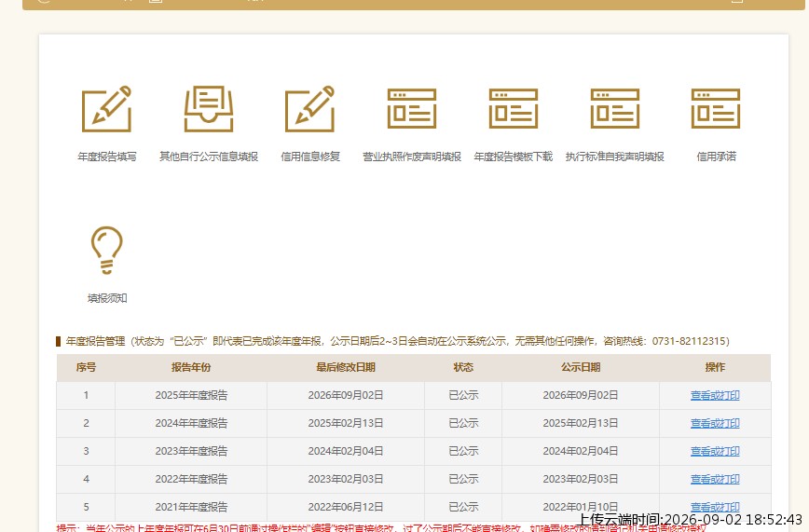Screen dimensions: 809x532
Task: Open the 信用信息修复 edit icon
Action: (310, 109)
